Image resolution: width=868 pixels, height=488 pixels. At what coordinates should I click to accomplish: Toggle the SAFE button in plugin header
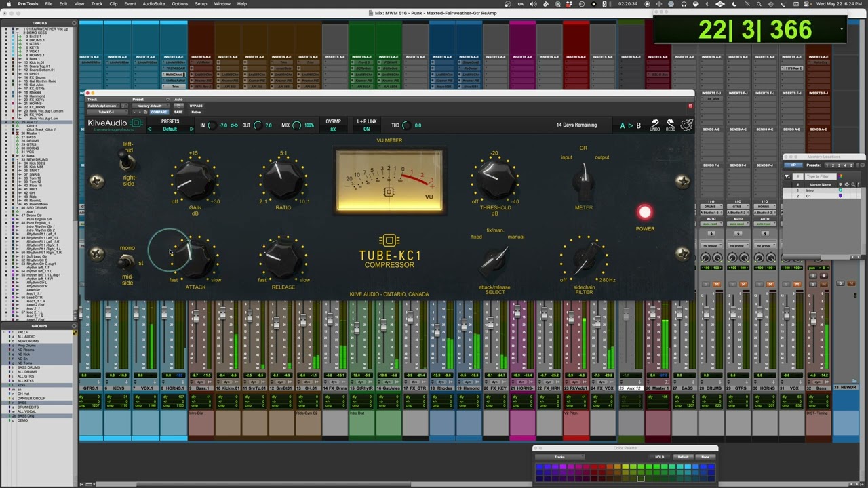[179, 112]
